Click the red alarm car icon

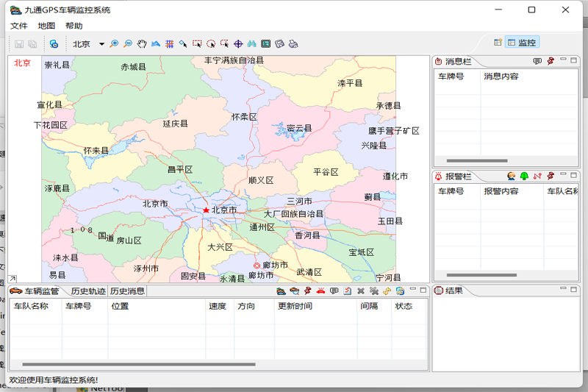(320, 291)
